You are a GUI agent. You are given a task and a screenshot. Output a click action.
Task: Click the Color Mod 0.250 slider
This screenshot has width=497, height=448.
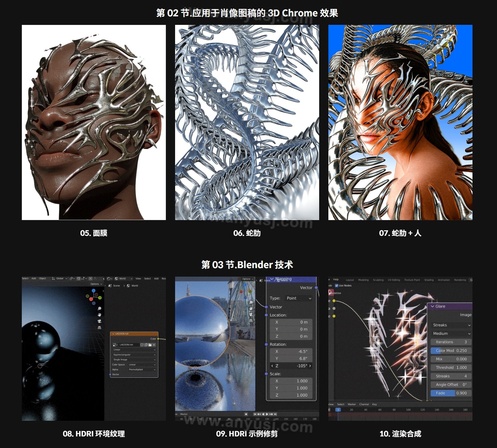click(x=451, y=351)
